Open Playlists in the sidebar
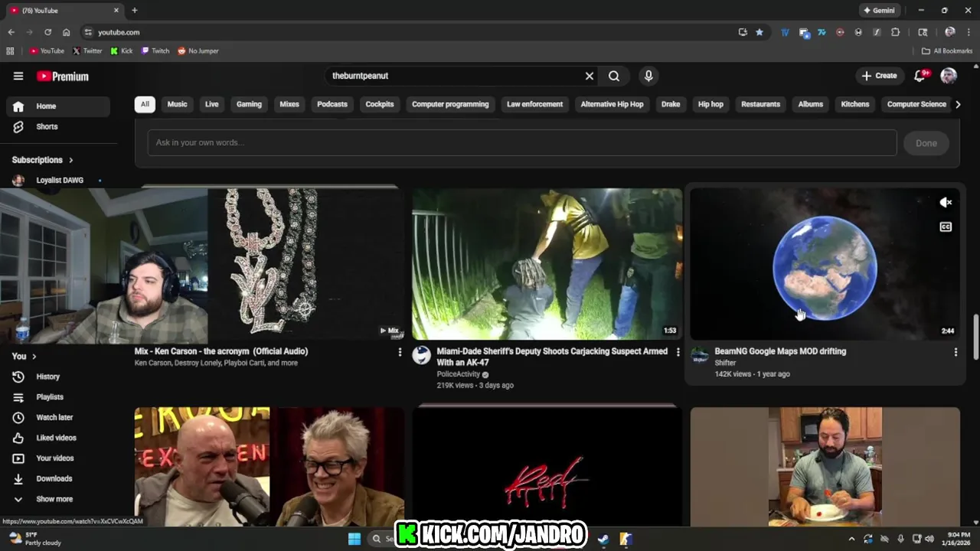 click(58, 397)
